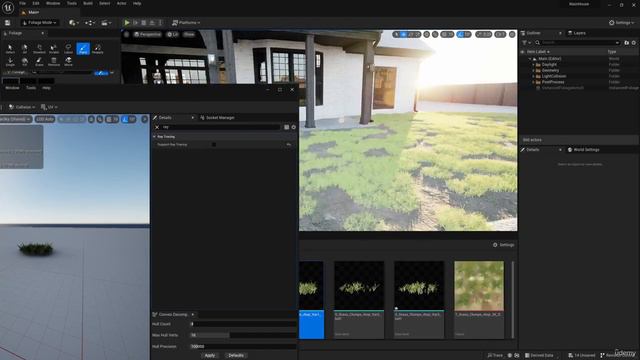
Task: Open the File menu
Action: 22,3
